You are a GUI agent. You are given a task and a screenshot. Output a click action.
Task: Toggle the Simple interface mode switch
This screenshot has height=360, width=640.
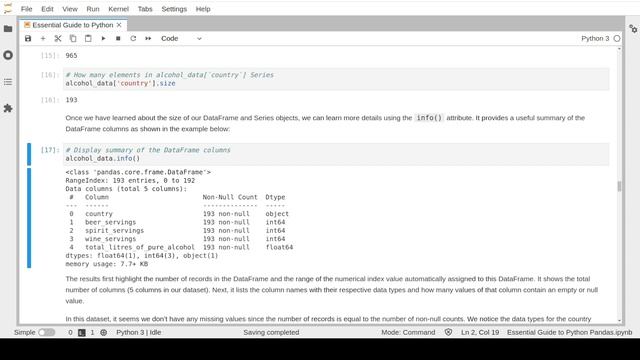pyautogui.click(x=47, y=332)
